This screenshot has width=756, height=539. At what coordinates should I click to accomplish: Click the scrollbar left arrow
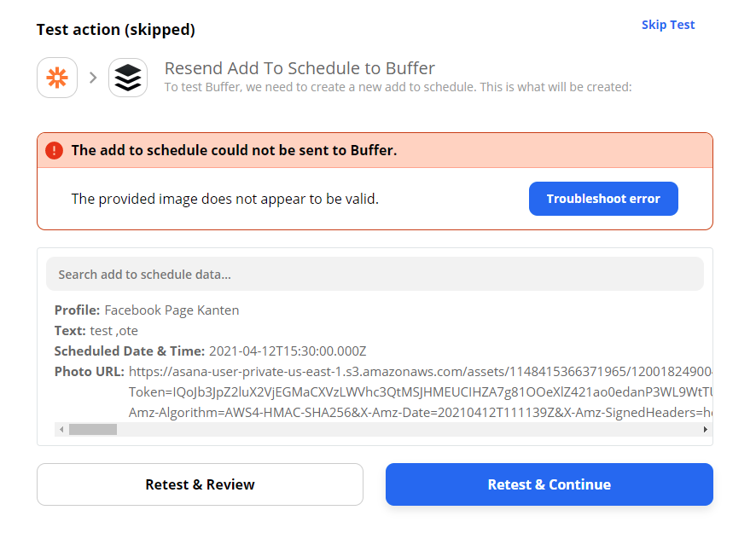coord(61,429)
